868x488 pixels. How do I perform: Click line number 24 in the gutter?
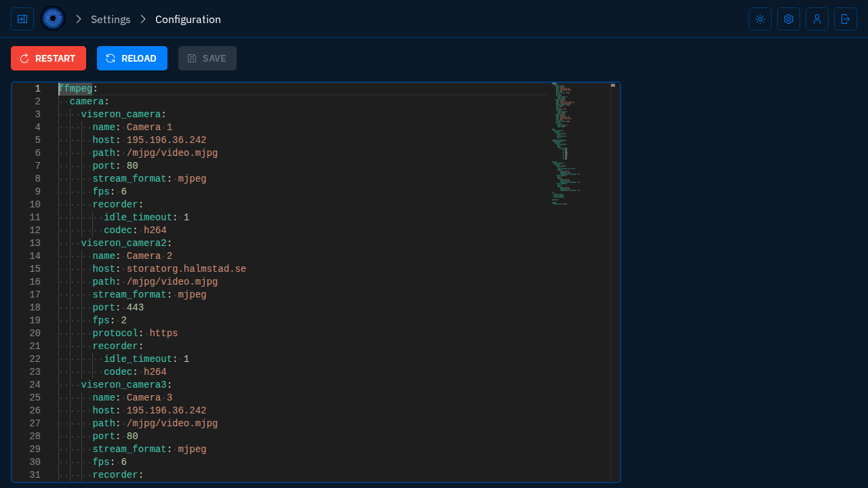coord(35,385)
